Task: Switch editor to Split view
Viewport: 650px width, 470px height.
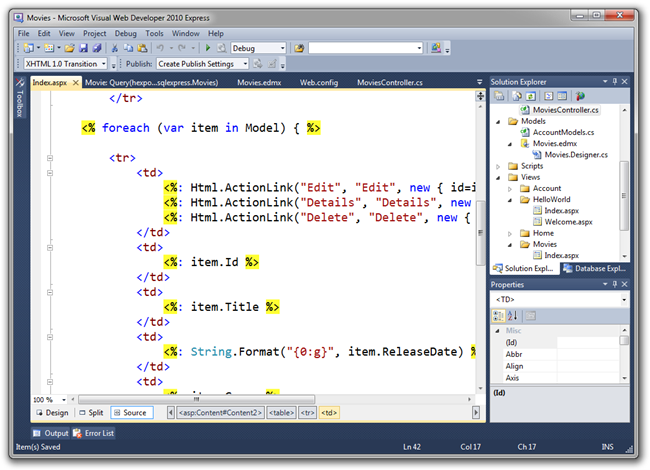Action: [x=90, y=412]
